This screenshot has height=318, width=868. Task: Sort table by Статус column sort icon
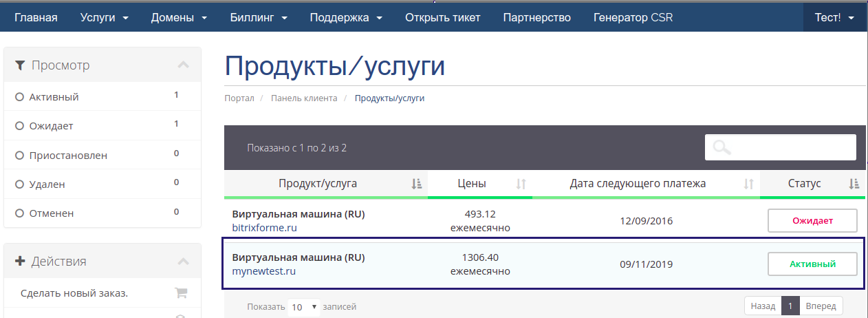pos(854,184)
